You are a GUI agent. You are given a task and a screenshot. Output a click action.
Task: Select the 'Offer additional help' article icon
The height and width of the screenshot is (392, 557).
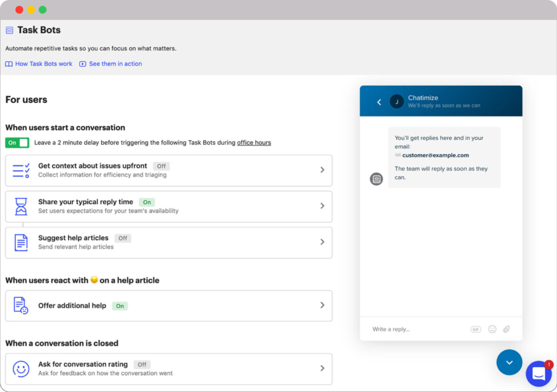[21, 306]
